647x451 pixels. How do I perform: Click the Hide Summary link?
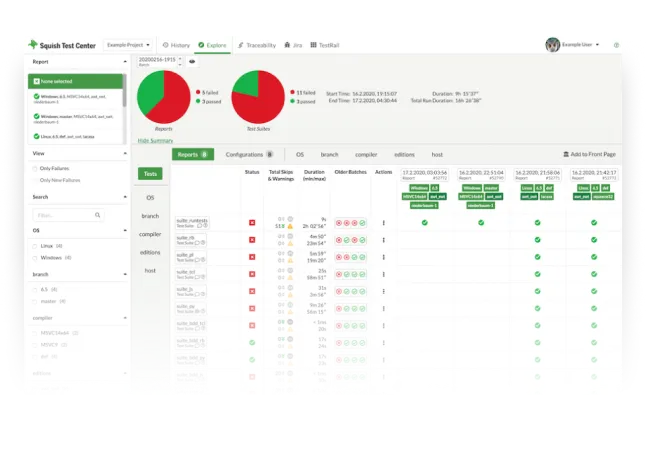(155, 141)
